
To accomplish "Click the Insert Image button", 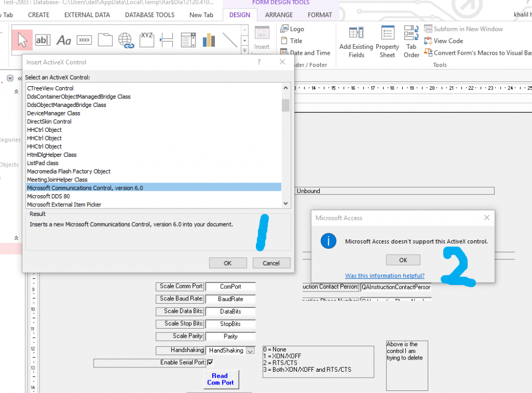I will click(262, 38).
